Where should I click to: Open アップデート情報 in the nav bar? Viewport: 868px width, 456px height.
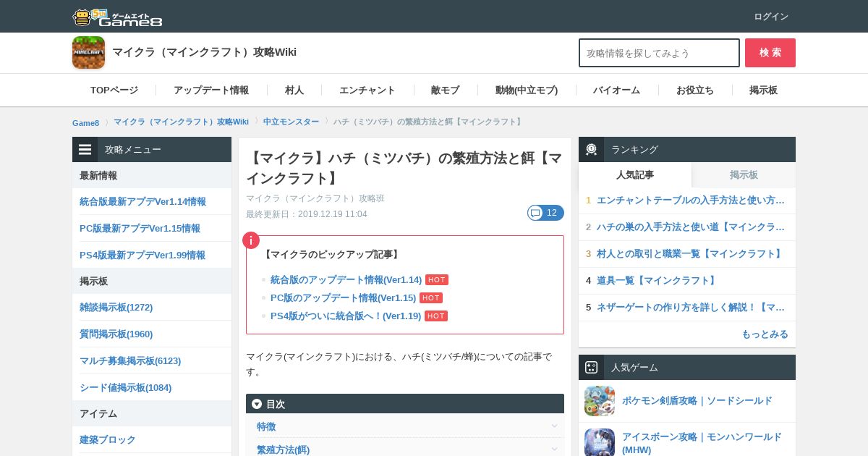point(211,90)
